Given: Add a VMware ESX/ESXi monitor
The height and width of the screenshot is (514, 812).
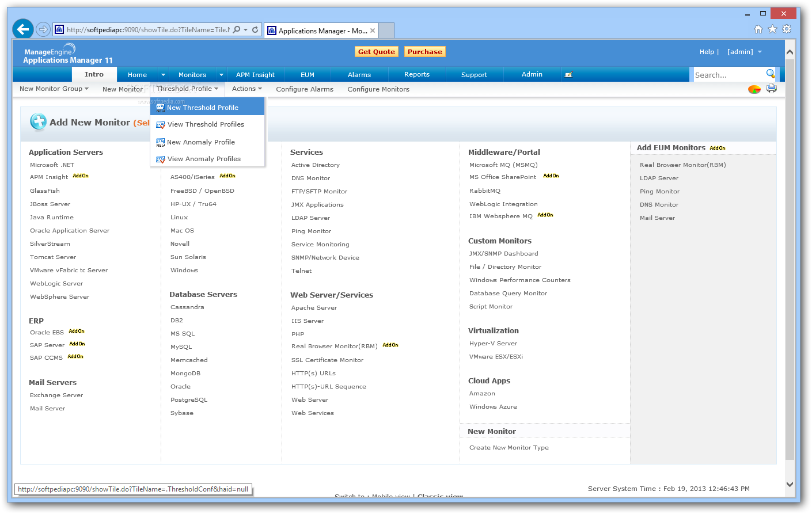Looking at the screenshot, I should coord(496,357).
